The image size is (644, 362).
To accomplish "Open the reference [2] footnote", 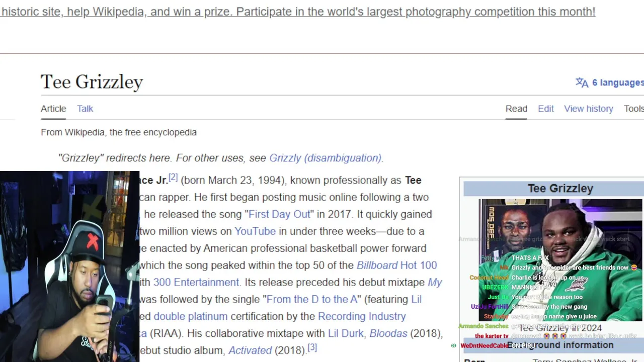I will click(173, 177).
